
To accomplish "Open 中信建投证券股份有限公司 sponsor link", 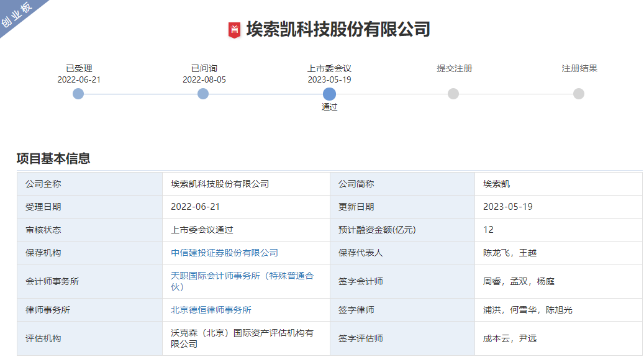I will 224,253.
